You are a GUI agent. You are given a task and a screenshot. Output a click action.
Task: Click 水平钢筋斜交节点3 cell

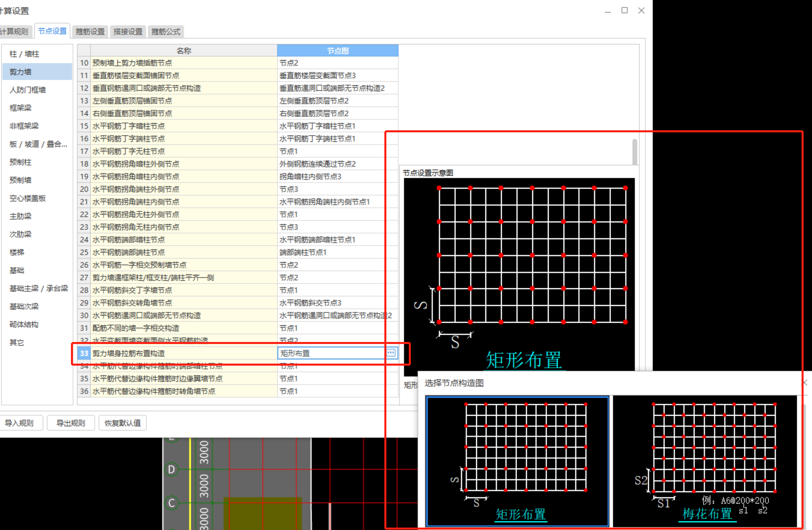[x=337, y=303]
